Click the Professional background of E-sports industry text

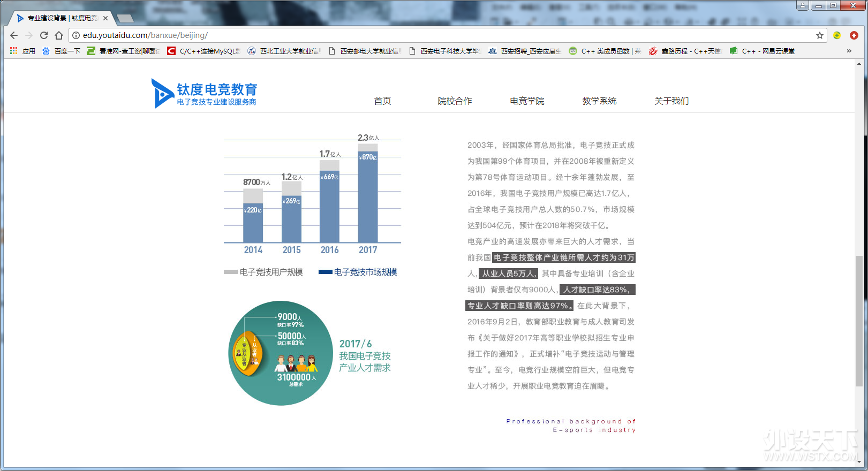click(571, 426)
